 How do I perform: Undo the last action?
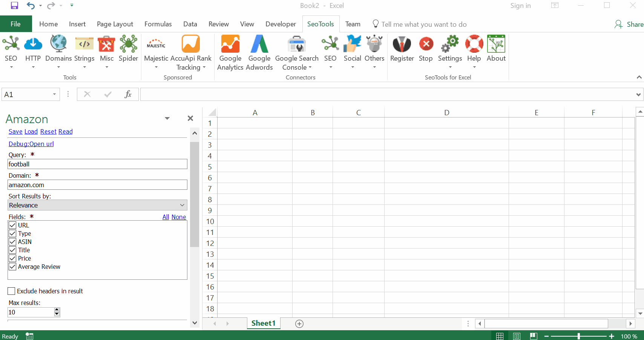pyautogui.click(x=31, y=6)
